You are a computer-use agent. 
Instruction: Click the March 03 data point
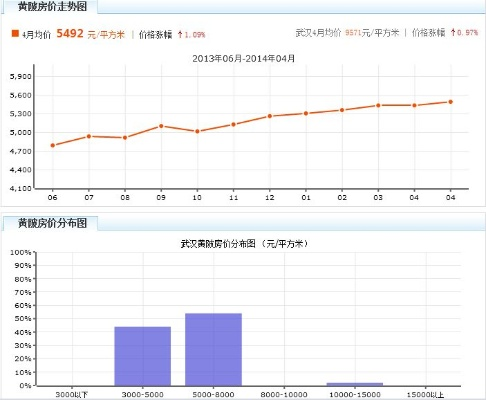[x=378, y=105]
